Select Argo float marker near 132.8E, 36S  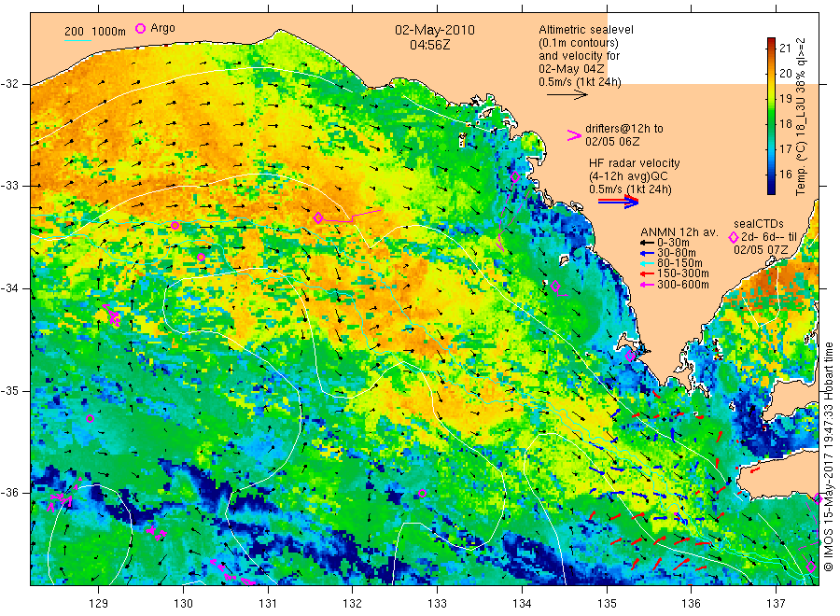click(x=422, y=494)
